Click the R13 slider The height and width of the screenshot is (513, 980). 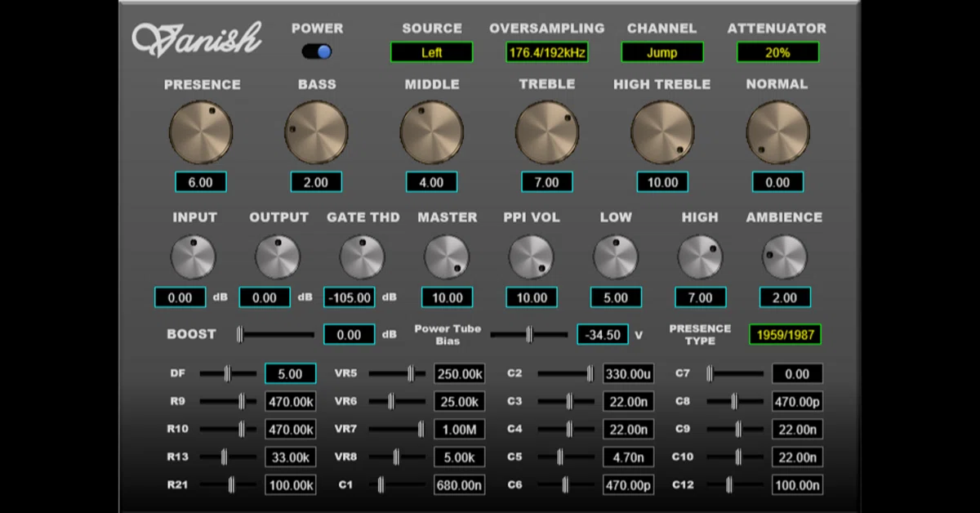(228, 457)
